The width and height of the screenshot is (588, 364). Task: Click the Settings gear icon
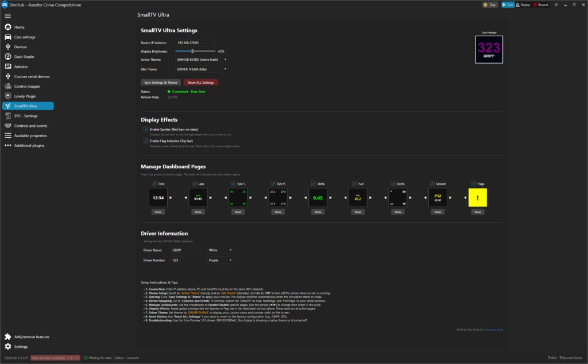click(8, 346)
